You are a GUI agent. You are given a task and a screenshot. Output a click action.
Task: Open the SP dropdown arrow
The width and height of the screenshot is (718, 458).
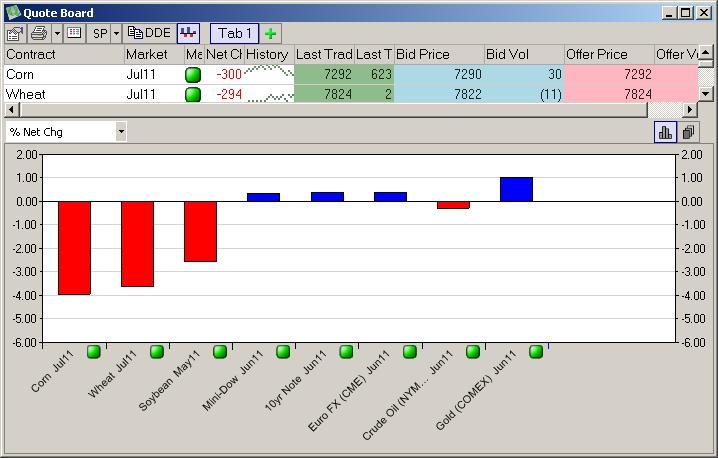coord(115,33)
